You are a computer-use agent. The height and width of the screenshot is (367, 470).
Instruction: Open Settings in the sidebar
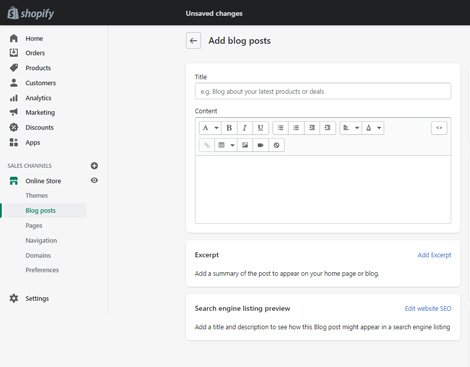click(37, 298)
